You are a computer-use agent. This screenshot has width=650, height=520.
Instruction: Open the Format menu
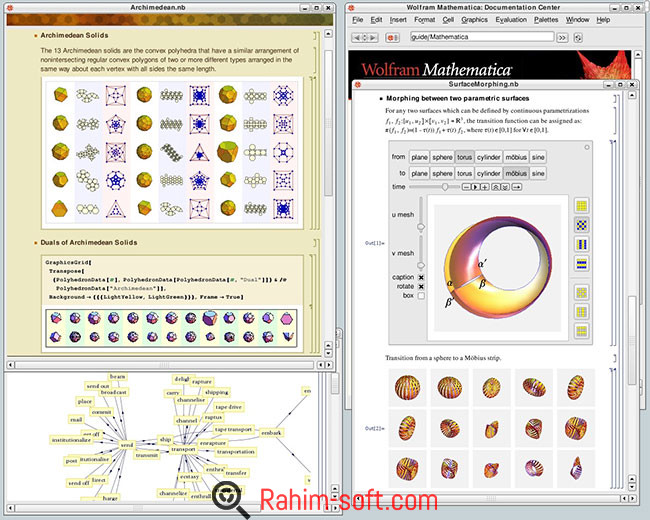coord(424,19)
